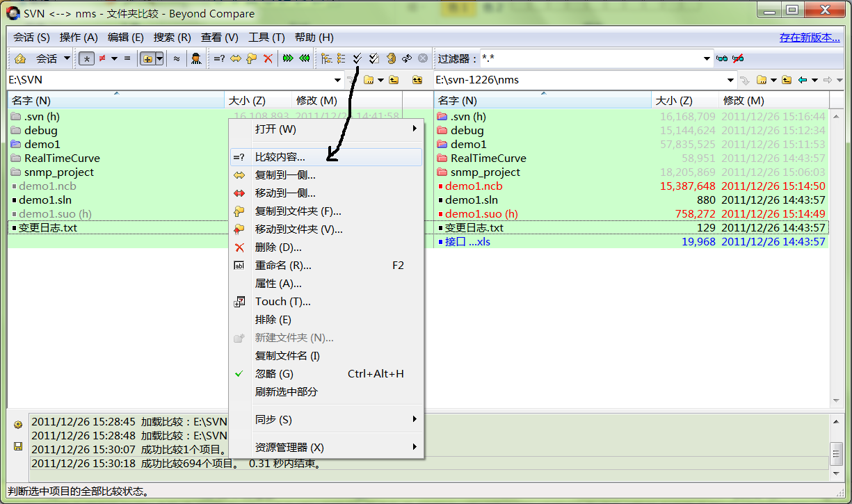The image size is (852, 504).
Task: Open the left path history dropdown
Action: [339, 80]
